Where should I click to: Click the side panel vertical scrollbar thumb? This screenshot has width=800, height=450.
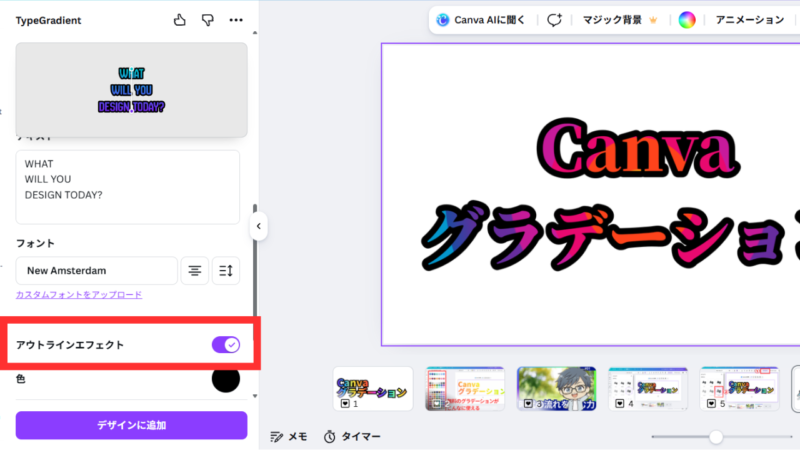coord(255,260)
